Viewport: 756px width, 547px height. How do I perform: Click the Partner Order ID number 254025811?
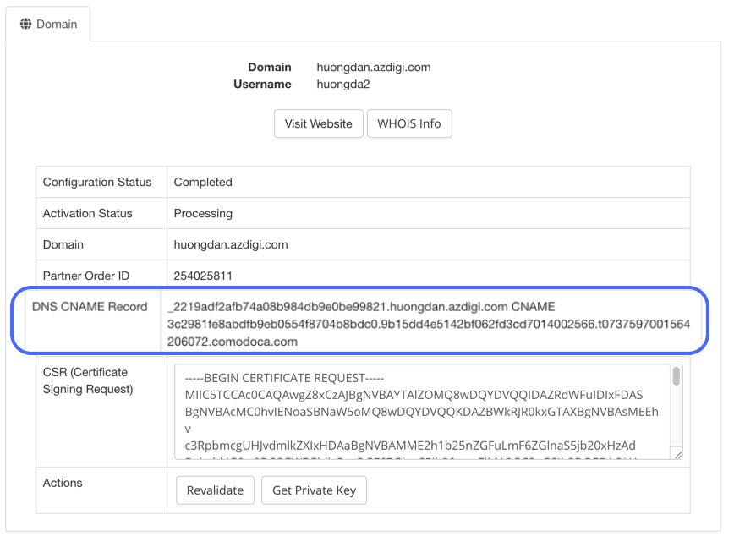coord(203,276)
